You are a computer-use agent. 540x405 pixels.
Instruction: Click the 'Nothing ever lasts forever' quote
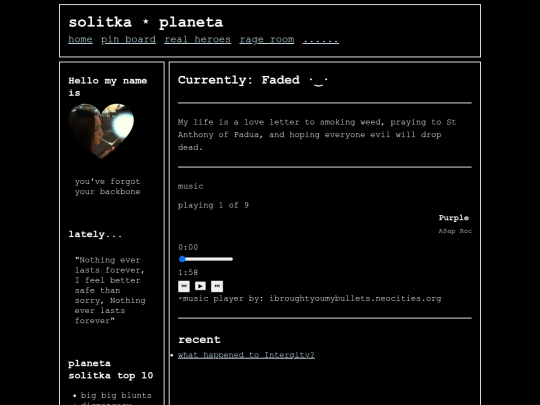(x=110, y=290)
